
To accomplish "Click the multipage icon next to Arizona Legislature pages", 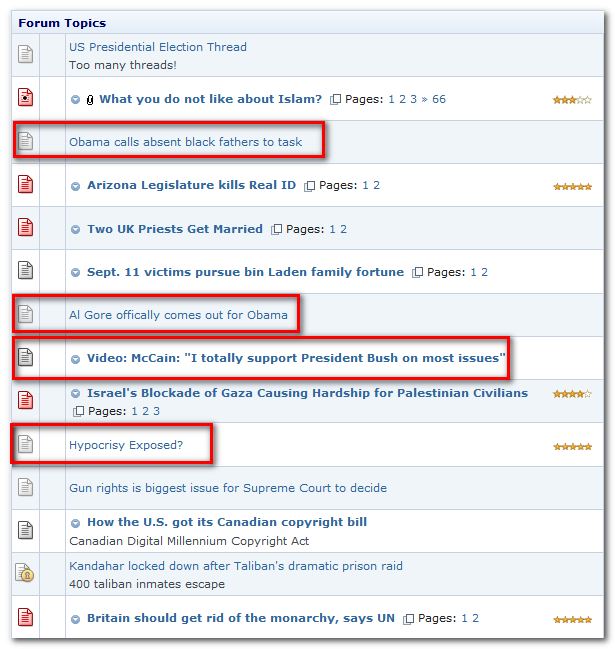I will click(309, 186).
